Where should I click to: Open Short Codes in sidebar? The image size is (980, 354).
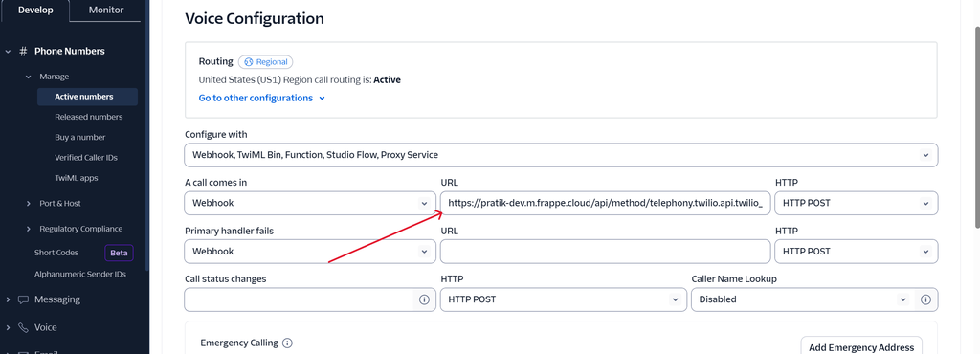click(56, 253)
